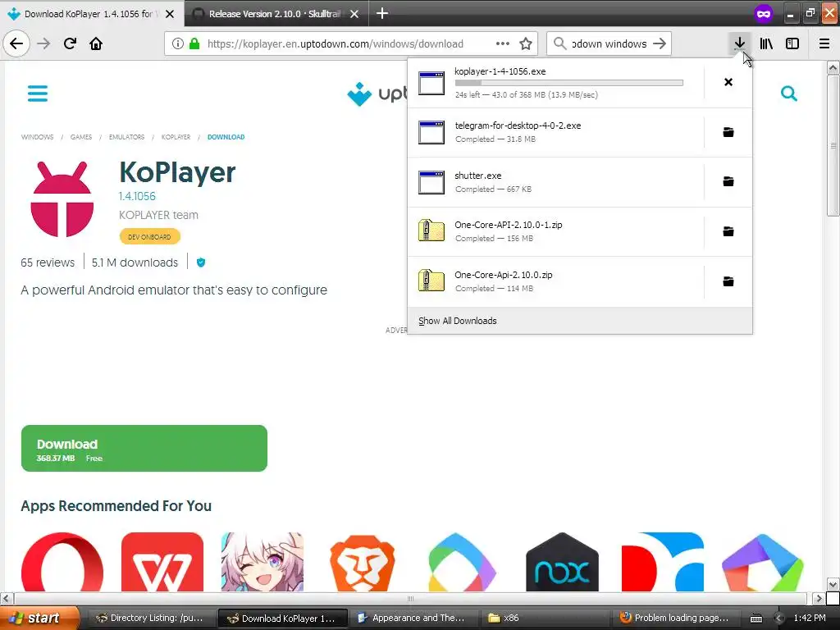Open folder containing telegram-for-desktop-4-0-2.exe
This screenshot has height=630, width=840.
(x=728, y=132)
